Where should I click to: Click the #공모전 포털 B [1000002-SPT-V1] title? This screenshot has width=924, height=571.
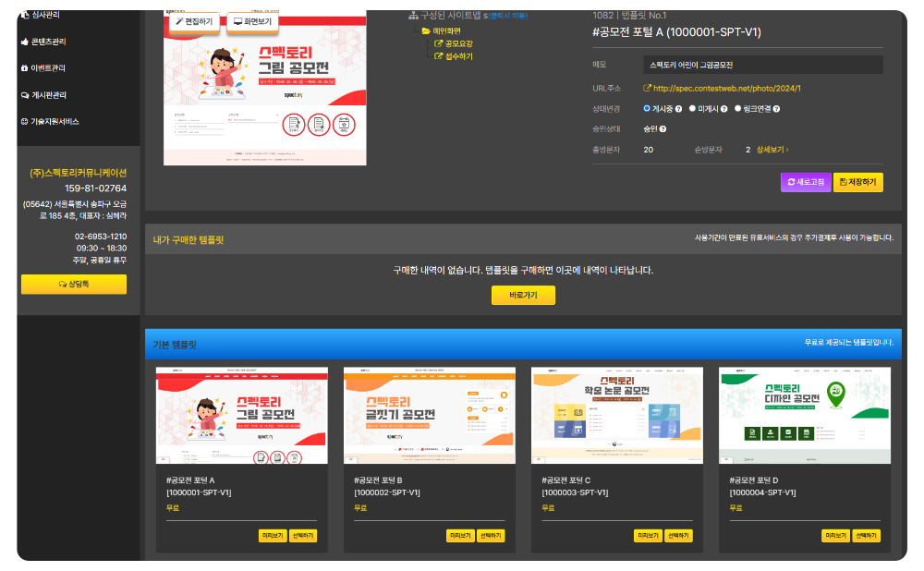point(387,487)
